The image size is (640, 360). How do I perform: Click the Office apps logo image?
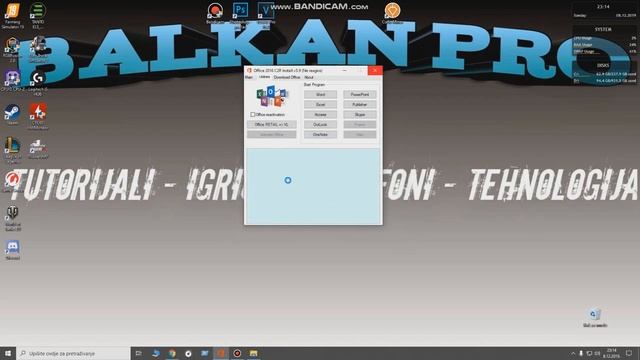point(271,96)
